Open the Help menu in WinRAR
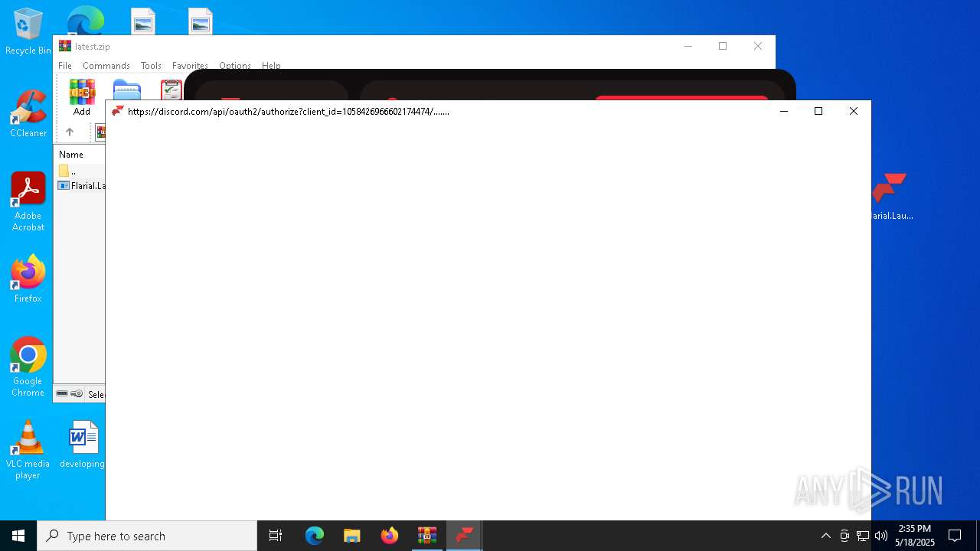The height and width of the screenshot is (551, 980). (x=271, y=66)
